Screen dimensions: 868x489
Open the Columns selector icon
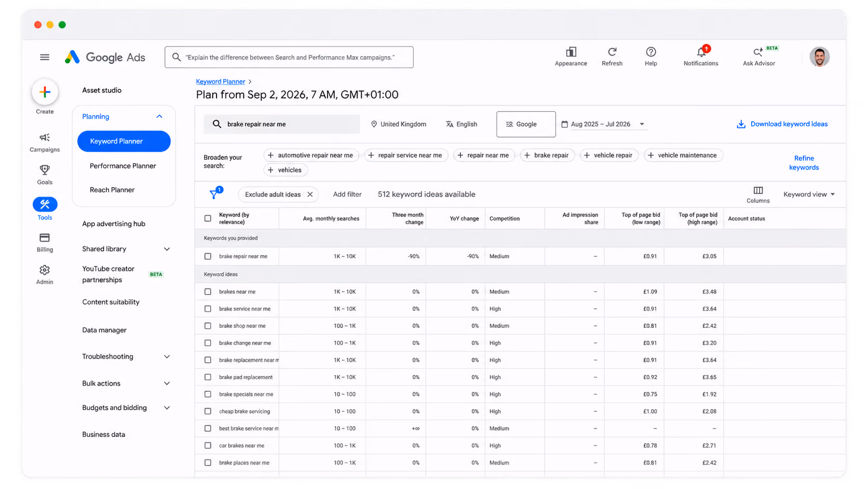click(758, 190)
